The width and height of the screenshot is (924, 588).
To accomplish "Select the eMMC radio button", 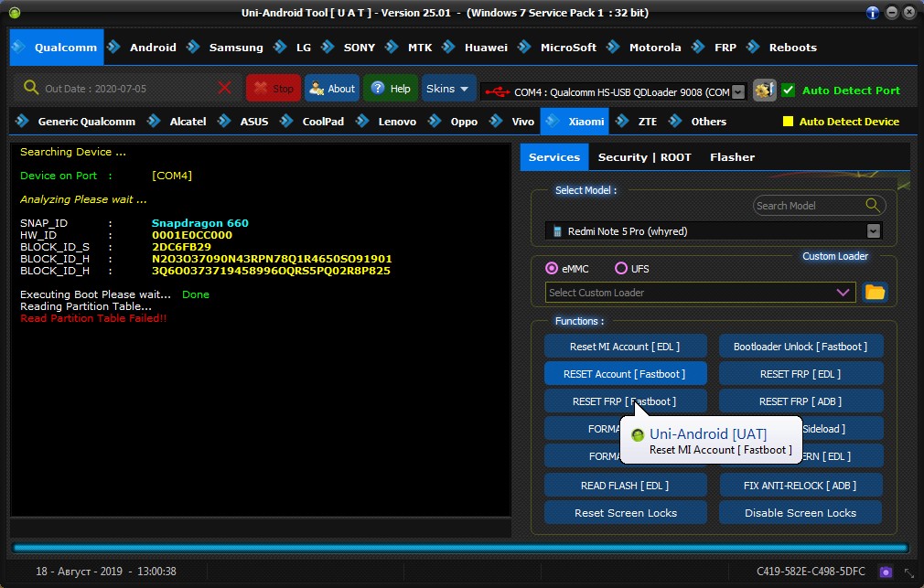I will coord(552,268).
